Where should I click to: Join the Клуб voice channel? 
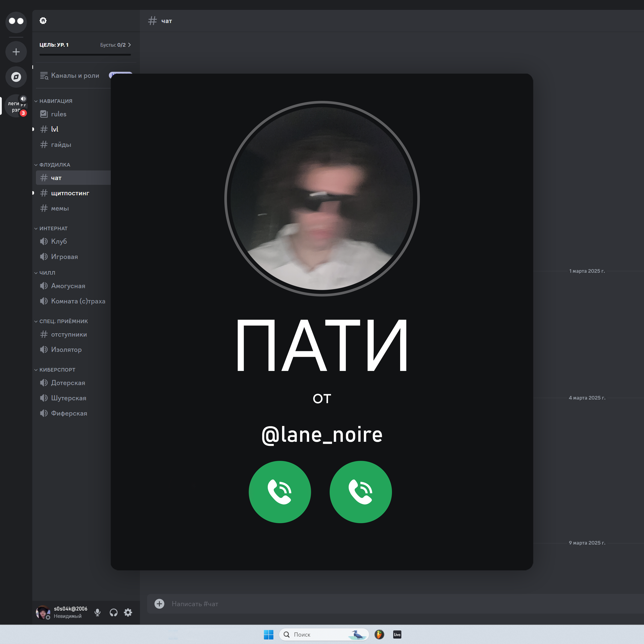coord(59,241)
